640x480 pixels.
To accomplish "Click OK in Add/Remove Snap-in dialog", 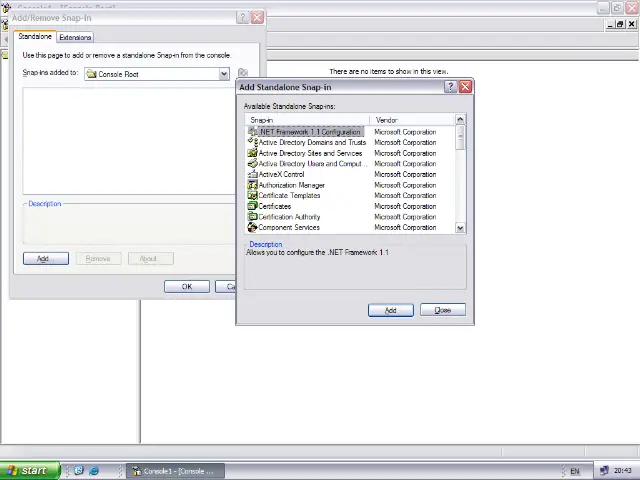I will (x=187, y=287).
